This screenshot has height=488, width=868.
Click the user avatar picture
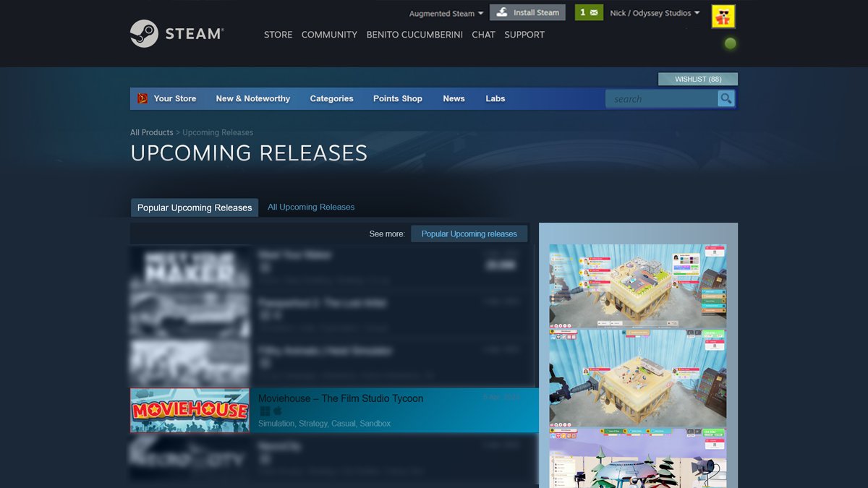coord(723,16)
